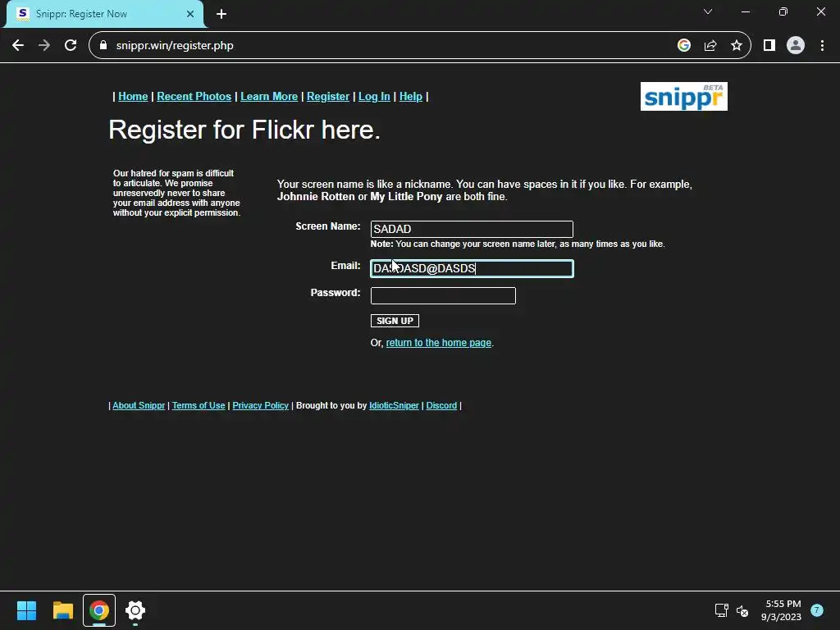This screenshot has height=630, width=840.
Task: Click the 'Johnnie Rotten' example text
Action: [316, 197]
